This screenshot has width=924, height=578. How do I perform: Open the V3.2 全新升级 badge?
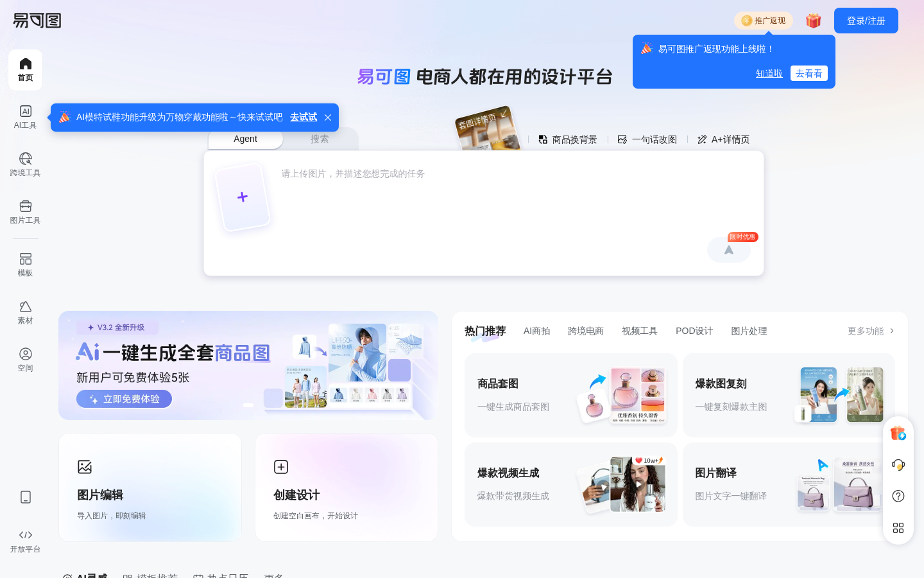(x=117, y=328)
